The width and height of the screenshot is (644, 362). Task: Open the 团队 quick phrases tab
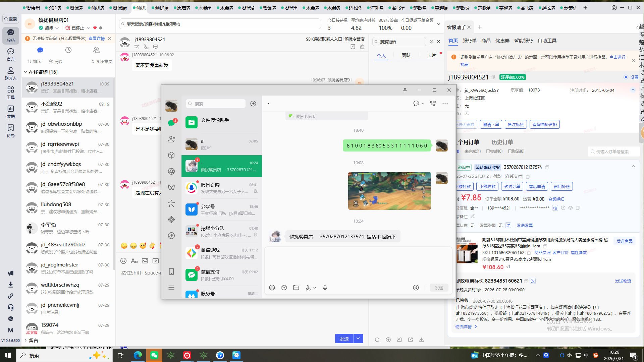(x=406, y=55)
